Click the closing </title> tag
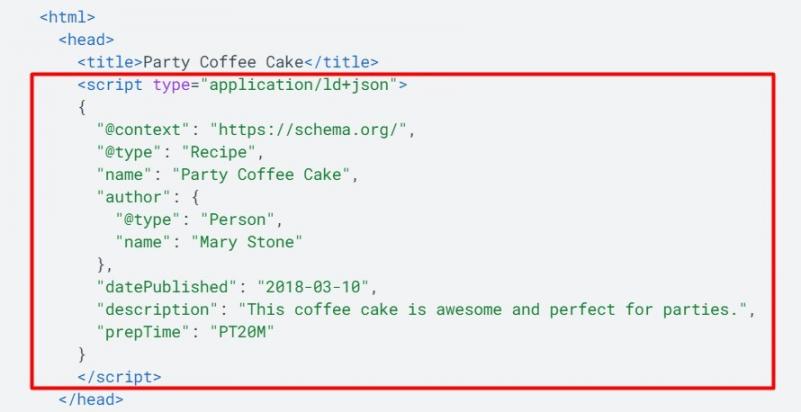 click(x=341, y=62)
